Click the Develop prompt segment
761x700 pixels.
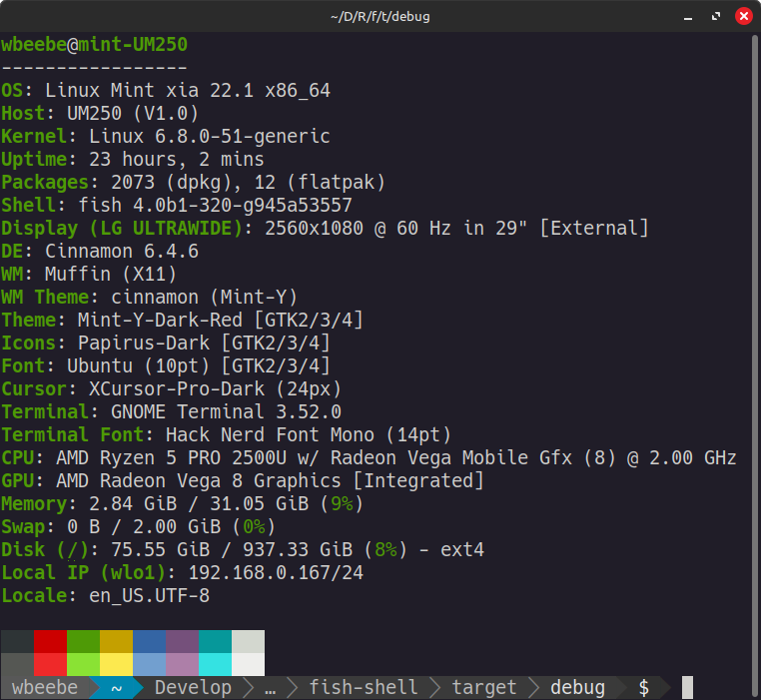tap(193, 687)
